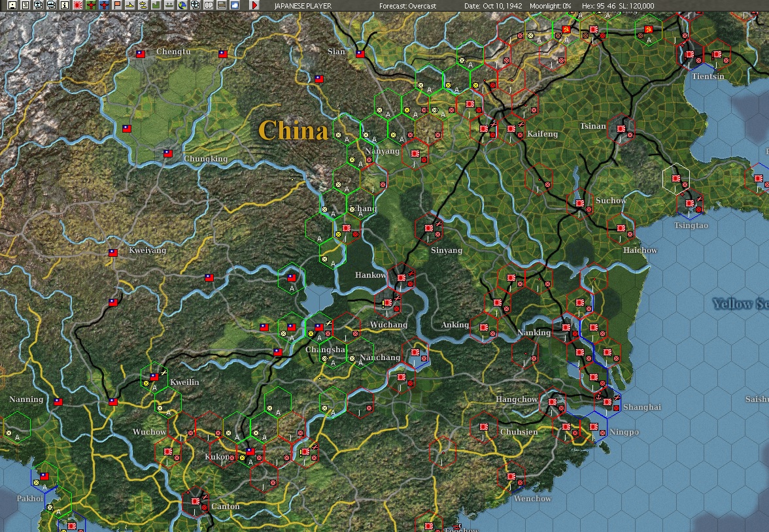Viewport: 769px width, 532px height.
Task: Select the Japanese unit at Haichow
Action: [621, 228]
